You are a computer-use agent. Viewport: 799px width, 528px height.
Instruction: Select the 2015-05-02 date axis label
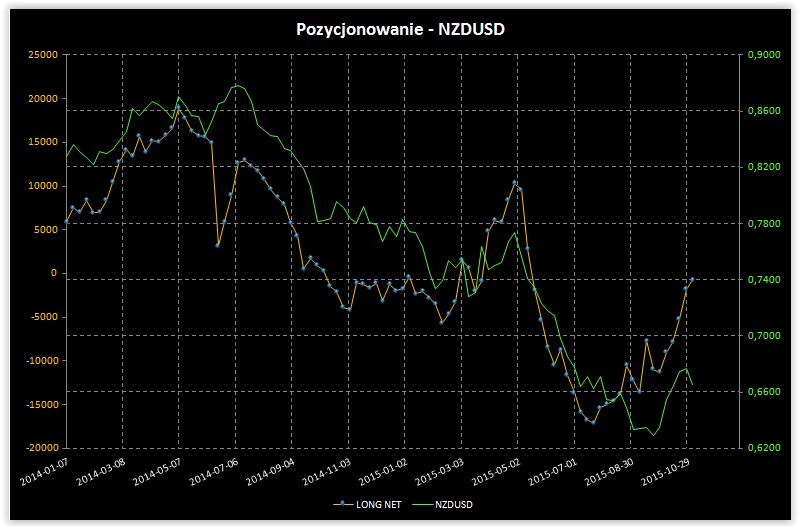(x=499, y=472)
